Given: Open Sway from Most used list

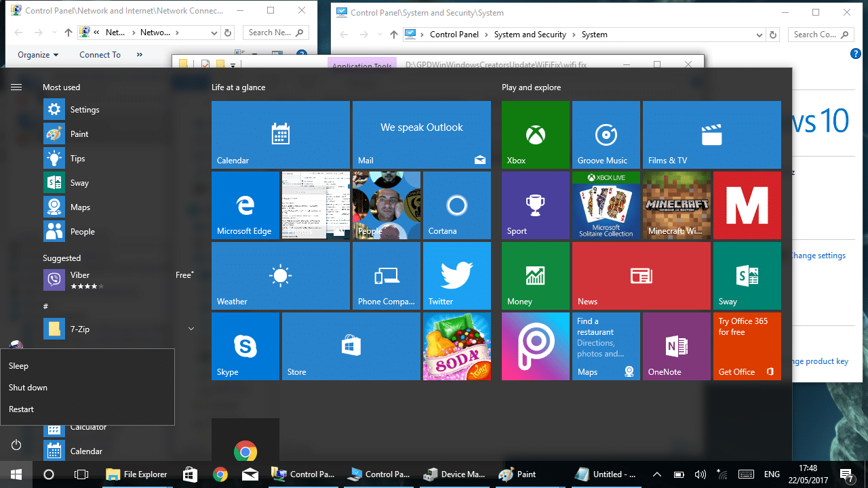Looking at the screenshot, I should pyautogui.click(x=119, y=182).
